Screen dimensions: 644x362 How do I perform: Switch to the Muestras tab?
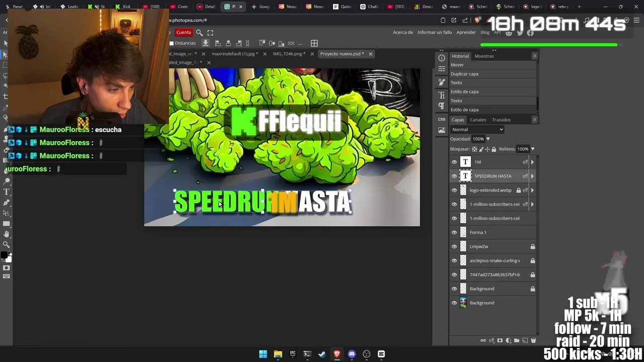(484, 56)
